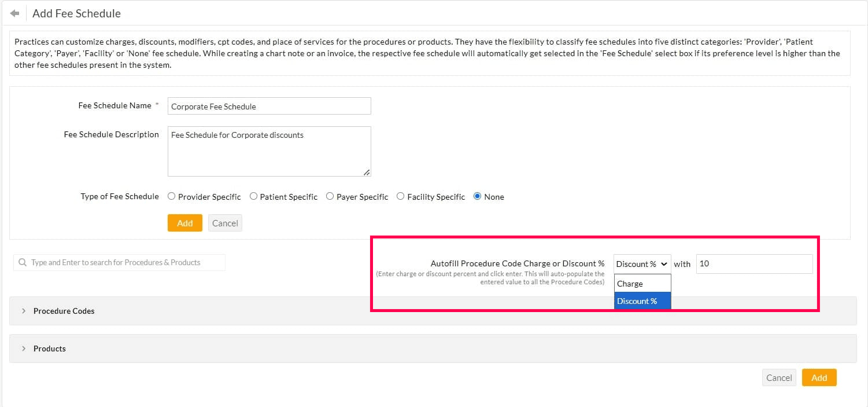Open the Autofill Charge or Discount dropdown

click(x=642, y=263)
